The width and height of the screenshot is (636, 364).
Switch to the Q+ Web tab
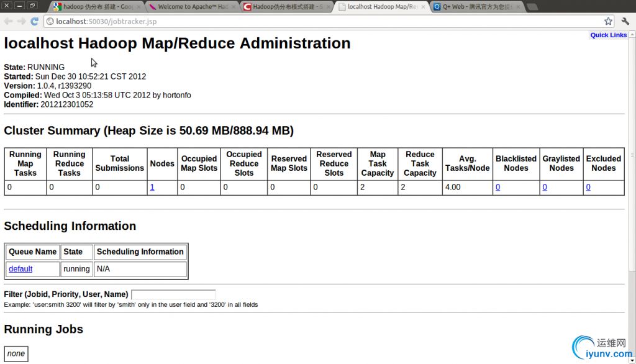pyautogui.click(x=476, y=7)
